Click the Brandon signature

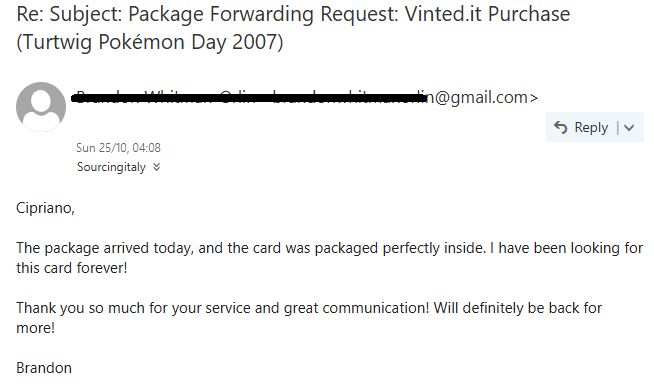pyautogui.click(x=44, y=368)
